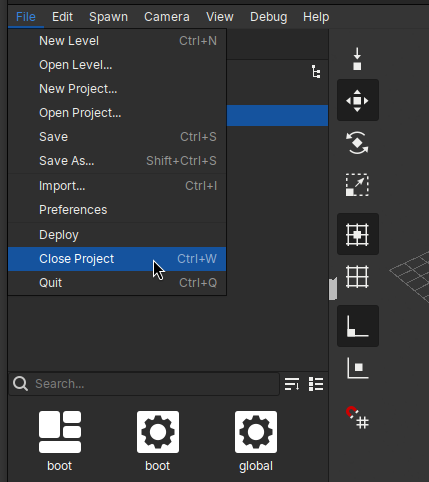The height and width of the screenshot is (482, 429).
Task: Toggle the plain grid display icon
Action: coord(357,277)
